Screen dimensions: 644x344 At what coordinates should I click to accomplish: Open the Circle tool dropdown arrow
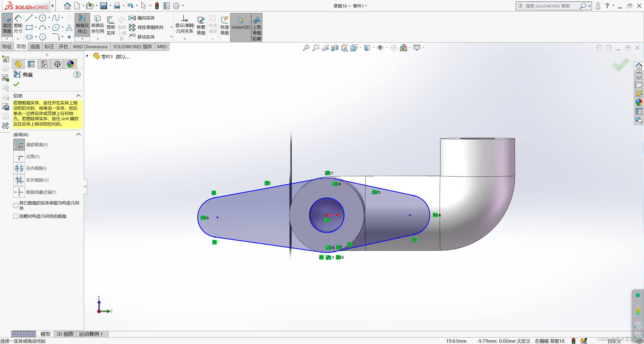pyautogui.click(x=49, y=18)
